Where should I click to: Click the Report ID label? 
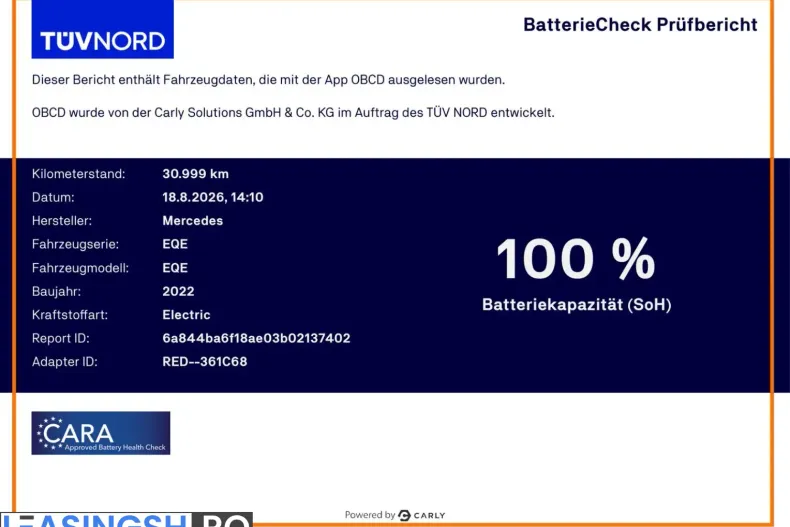point(60,338)
